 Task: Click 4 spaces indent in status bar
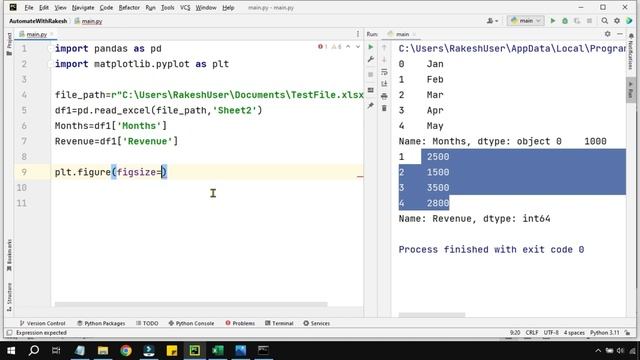tap(574, 333)
